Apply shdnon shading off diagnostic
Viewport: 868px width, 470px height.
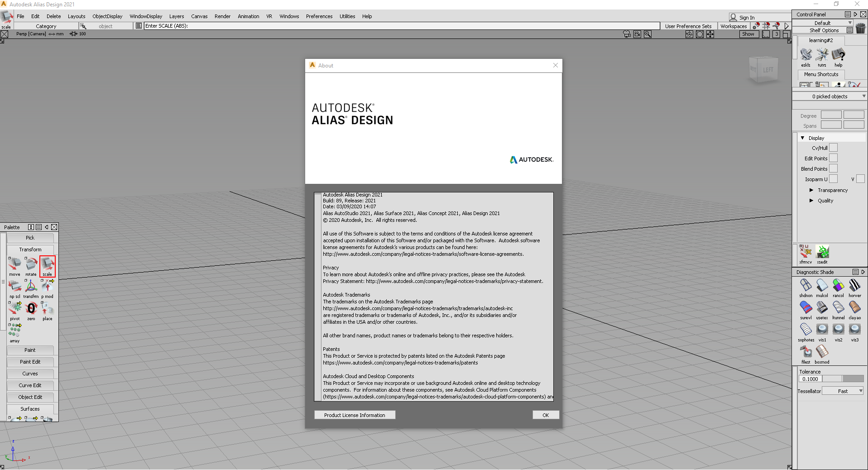806,288
